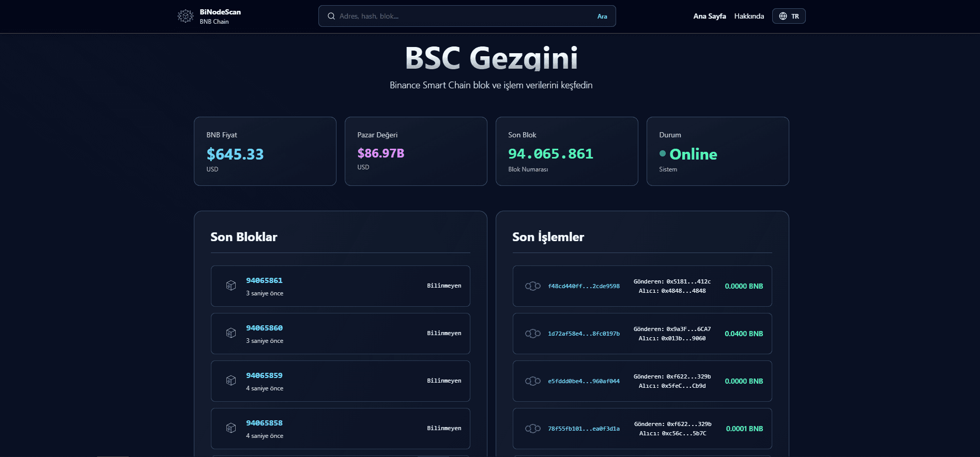Click the Blok Numarası caption

tap(528, 169)
